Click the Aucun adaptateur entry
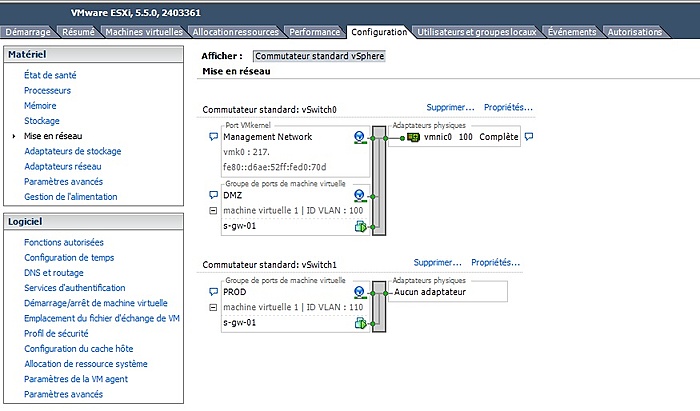This screenshot has height=411, width=700. click(x=429, y=292)
